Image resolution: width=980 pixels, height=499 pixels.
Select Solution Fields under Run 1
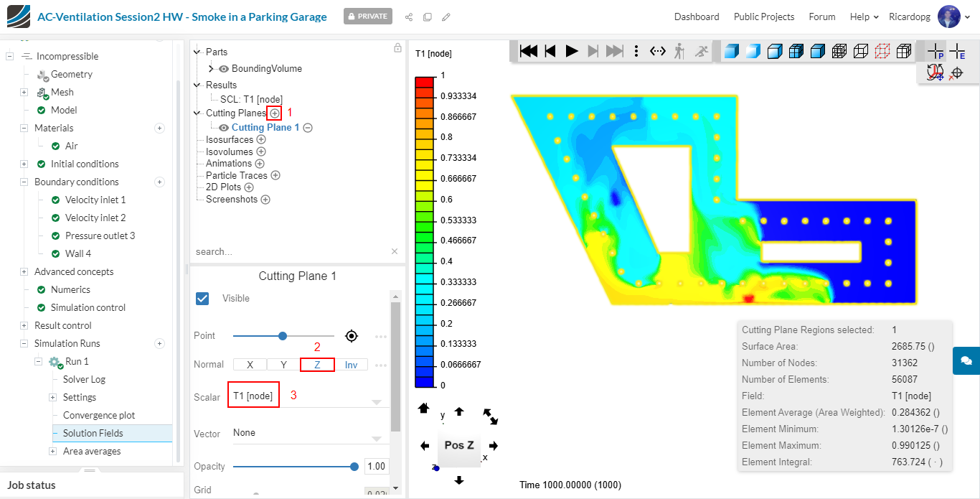(x=93, y=433)
